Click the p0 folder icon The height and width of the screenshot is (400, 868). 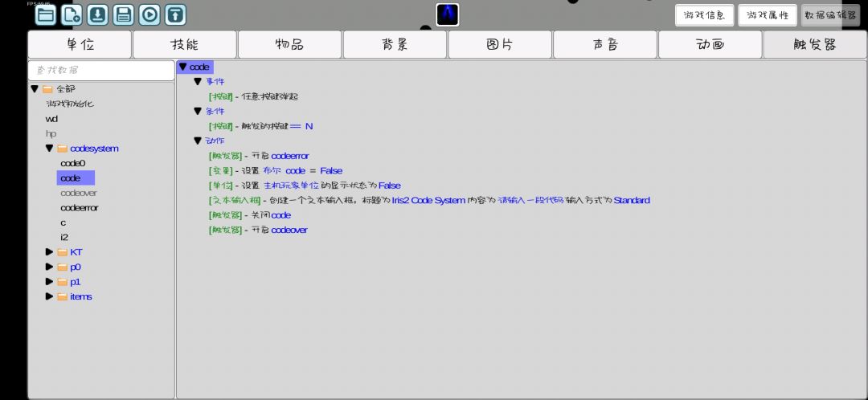tap(62, 267)
